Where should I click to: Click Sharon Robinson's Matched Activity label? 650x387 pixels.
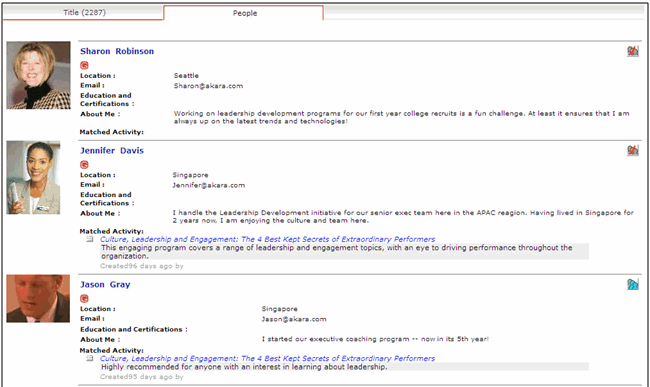click(x=112, y=132)
